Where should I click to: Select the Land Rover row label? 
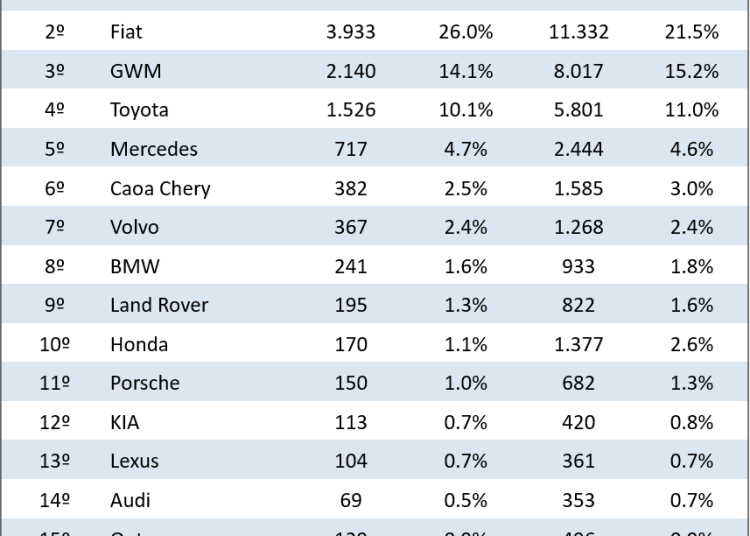(x=158, y=305)
